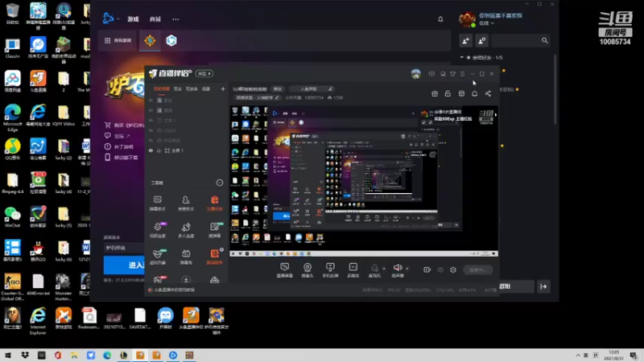
Task: Click the skin shirt icon in Douyu title bar
Action: click(452, 74)
